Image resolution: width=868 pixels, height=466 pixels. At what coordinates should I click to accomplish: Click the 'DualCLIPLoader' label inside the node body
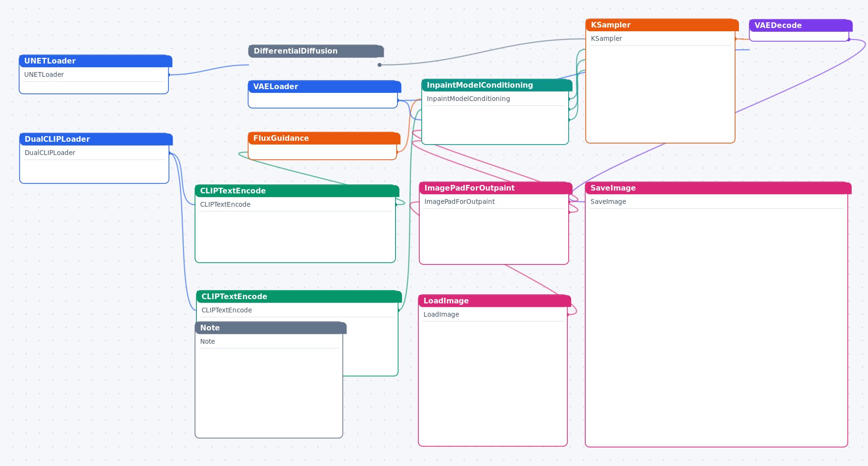50,153
